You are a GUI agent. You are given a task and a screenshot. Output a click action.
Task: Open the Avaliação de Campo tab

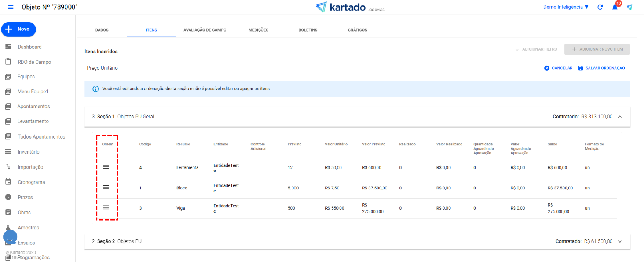205,30
